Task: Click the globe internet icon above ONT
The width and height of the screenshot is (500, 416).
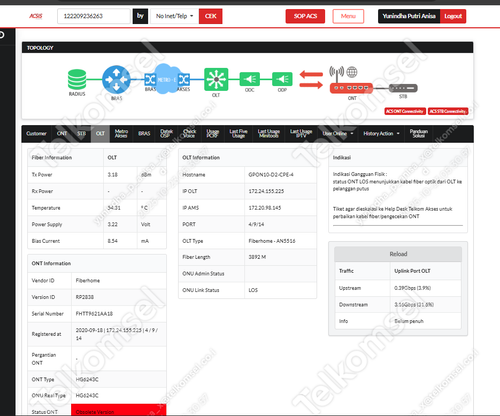Action: [352, 72]
